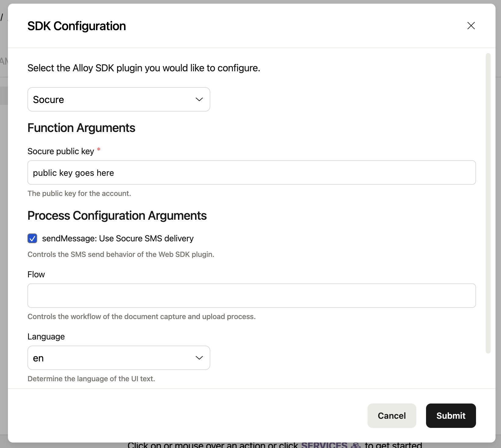Close the SDK Configuration dialog

coord(471,26)
